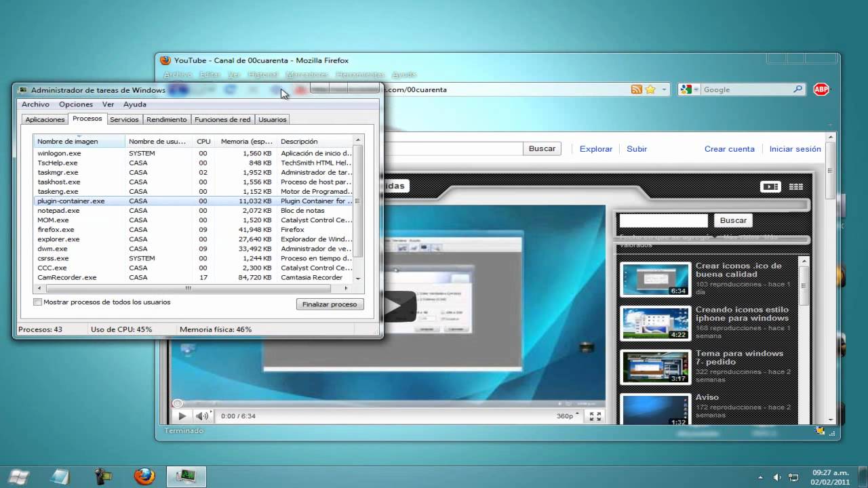This screenshot has height=488, width=868.
Task: Open the Crear cuenta link
Action: 729,149
